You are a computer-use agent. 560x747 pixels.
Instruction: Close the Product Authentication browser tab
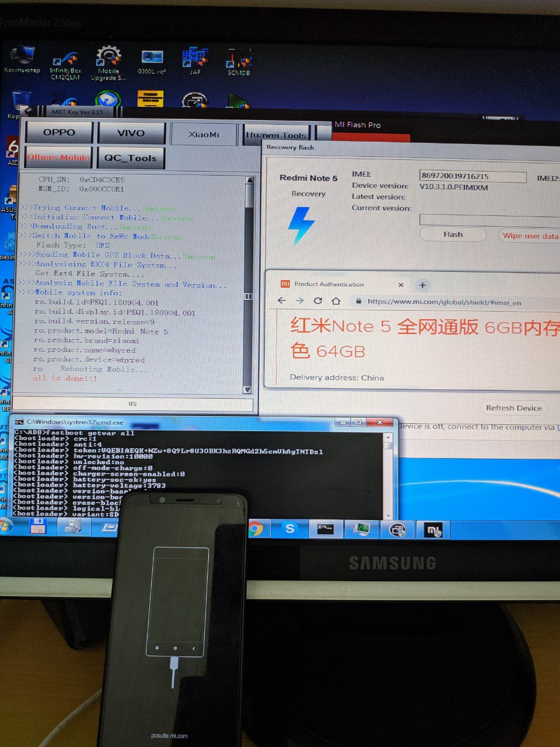click(401, 285)
